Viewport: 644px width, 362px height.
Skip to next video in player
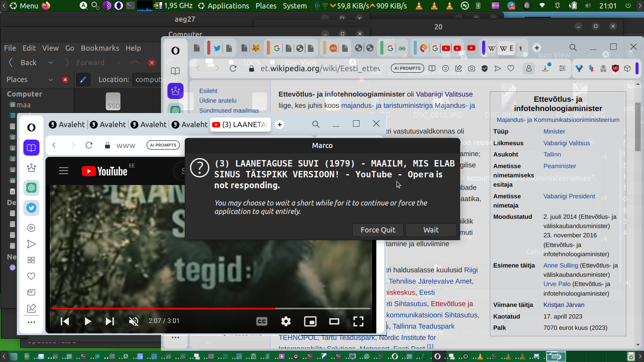110,321
